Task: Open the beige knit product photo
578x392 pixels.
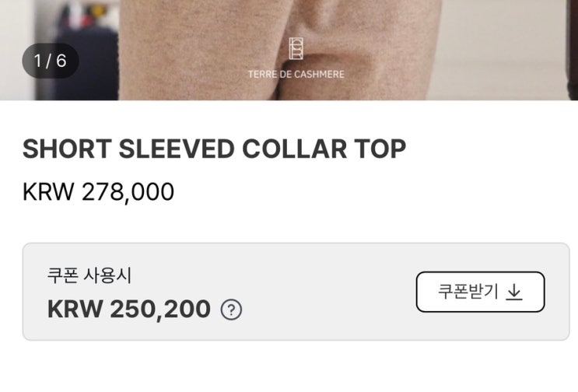Action: (x=280, y=50)
